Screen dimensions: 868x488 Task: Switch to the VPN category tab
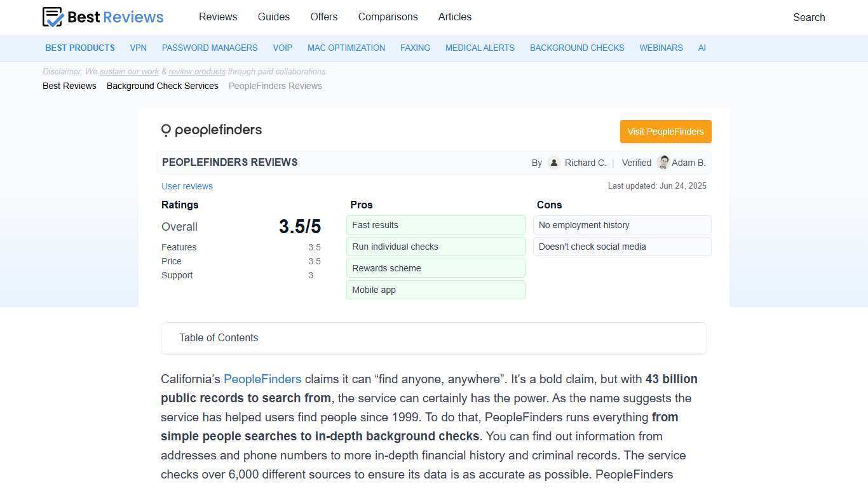pyautogui.click(x=138, y=48)
